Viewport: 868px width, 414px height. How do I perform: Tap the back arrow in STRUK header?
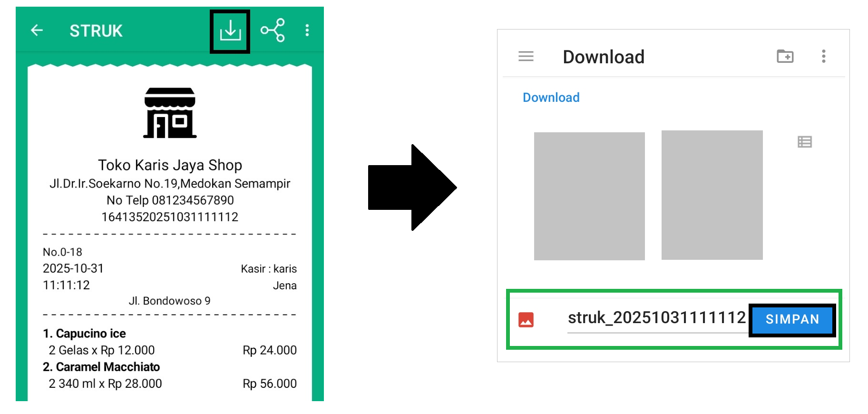(37, 30)
